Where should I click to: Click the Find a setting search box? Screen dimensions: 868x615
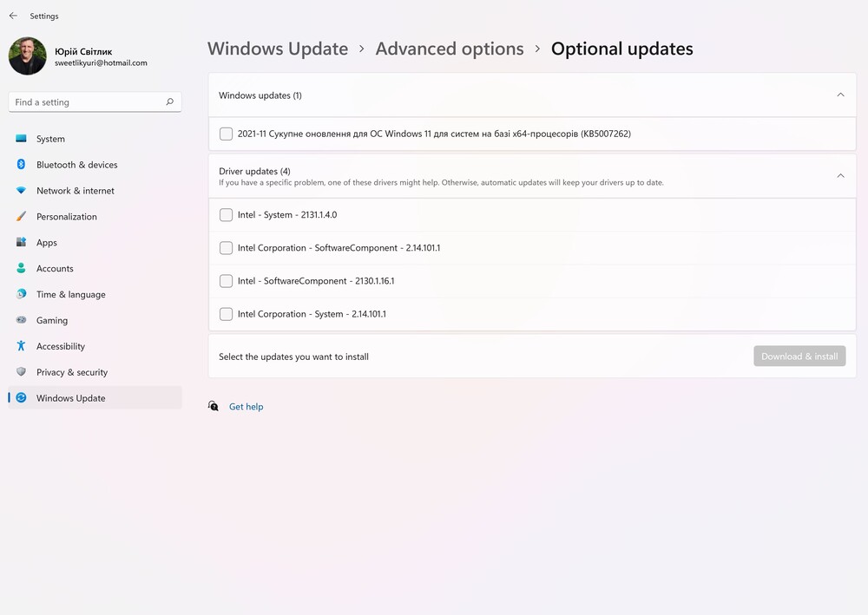coord(87,102)
